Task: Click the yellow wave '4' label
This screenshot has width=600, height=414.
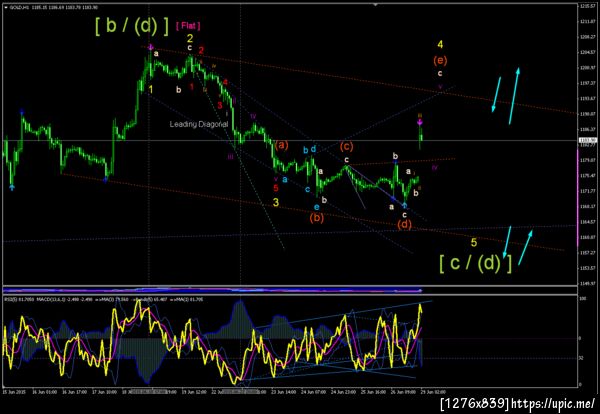Action: tap(440, 44)
